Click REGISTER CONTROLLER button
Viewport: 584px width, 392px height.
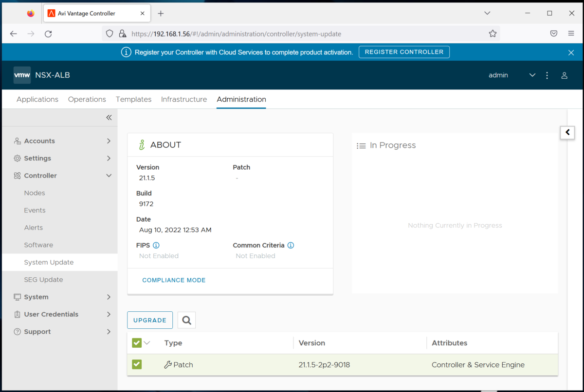[x=404, y=52]
